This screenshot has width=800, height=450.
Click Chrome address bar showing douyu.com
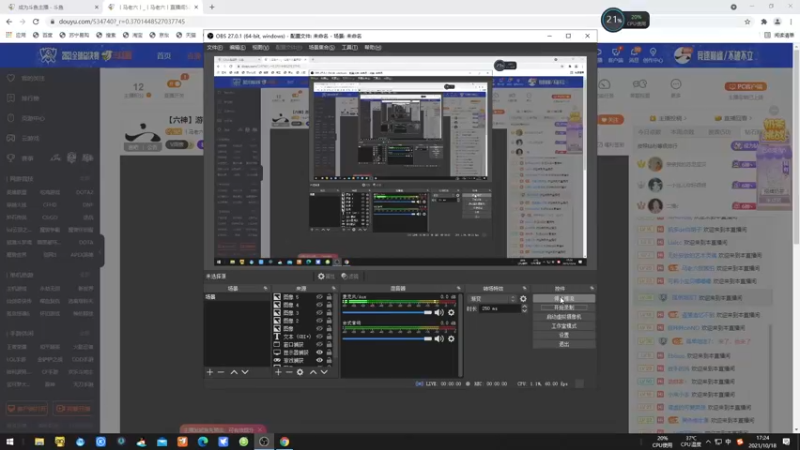393,21
